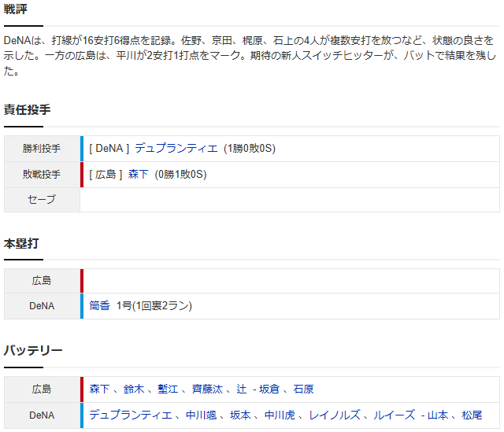
Task: Click catcher 坂倉 link
Action: tap(269, 389)
